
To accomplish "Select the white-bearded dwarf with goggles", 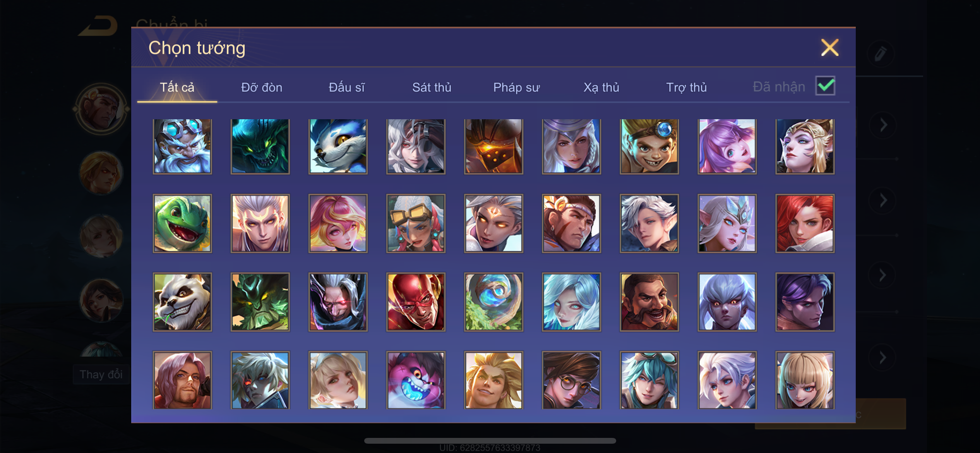I will click(182, 146).
